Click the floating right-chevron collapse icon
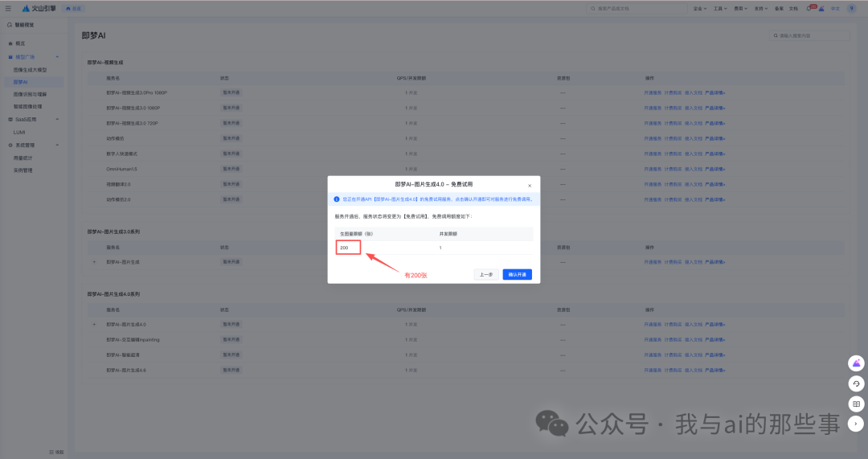The height and width of the screenshot is (459, 868). point(856,424)
